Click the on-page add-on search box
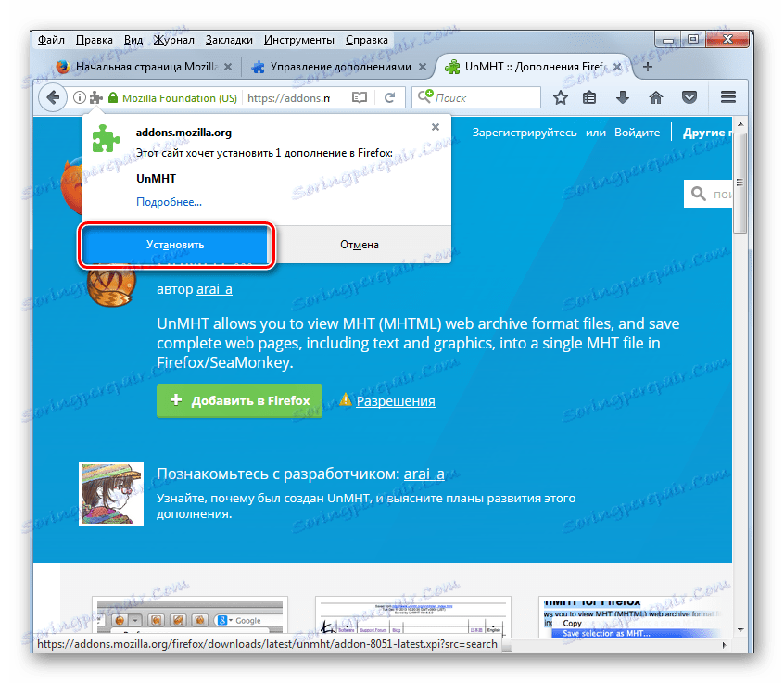 click(x=708, y=194)
